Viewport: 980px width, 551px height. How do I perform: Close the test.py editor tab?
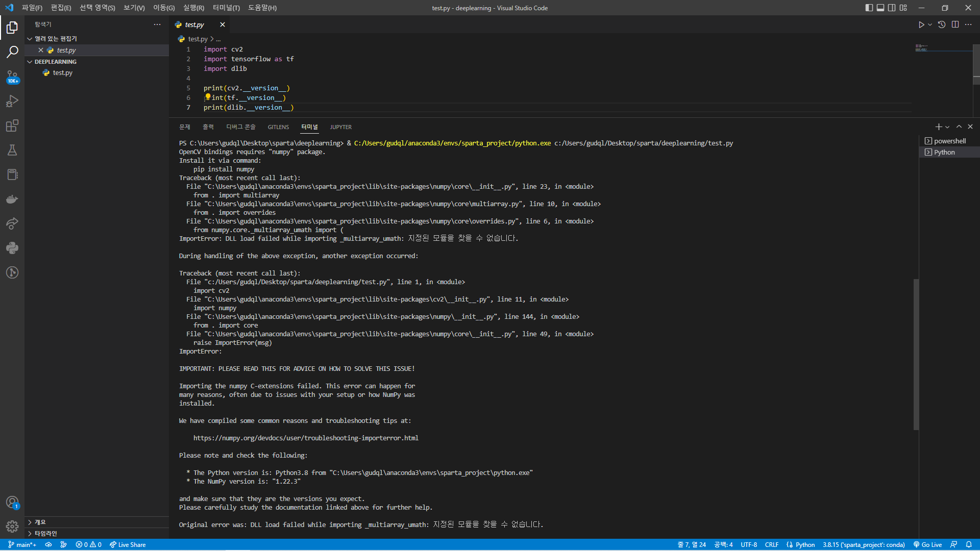(223, 24)
